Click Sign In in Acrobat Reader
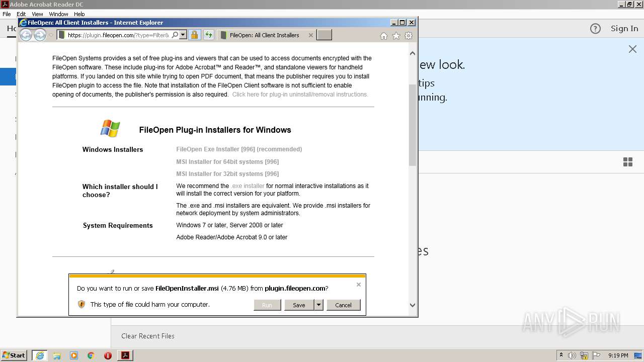Image resolution: width=644 pixels, height=362 pixels. pyautogui.click(x=624, y=29)
